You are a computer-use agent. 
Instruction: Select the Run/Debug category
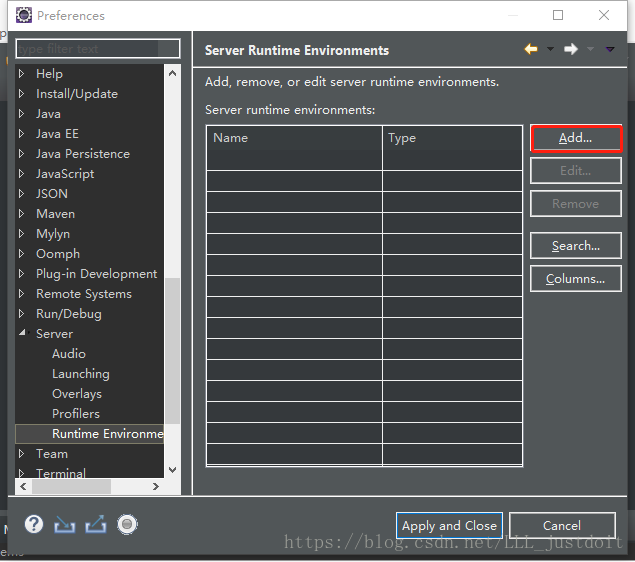click(x=68, y=314)
